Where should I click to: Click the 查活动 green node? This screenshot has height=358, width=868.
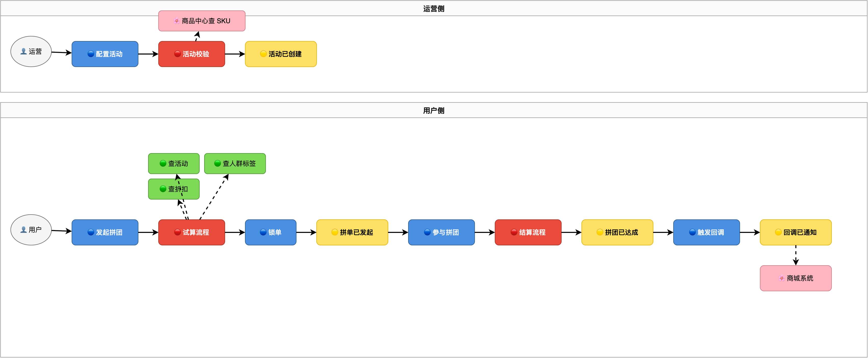click(x=174, y=163)
